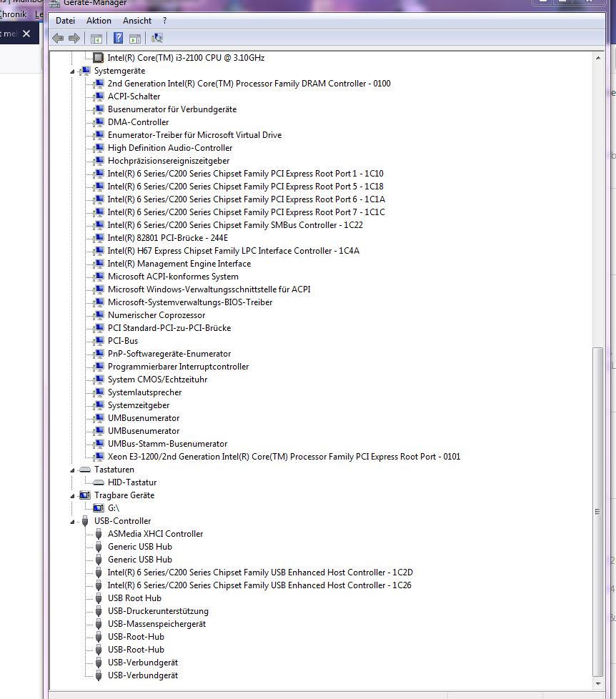Open the Datei menu
This screenshot has height=699, width=616.
click(65, 21)
